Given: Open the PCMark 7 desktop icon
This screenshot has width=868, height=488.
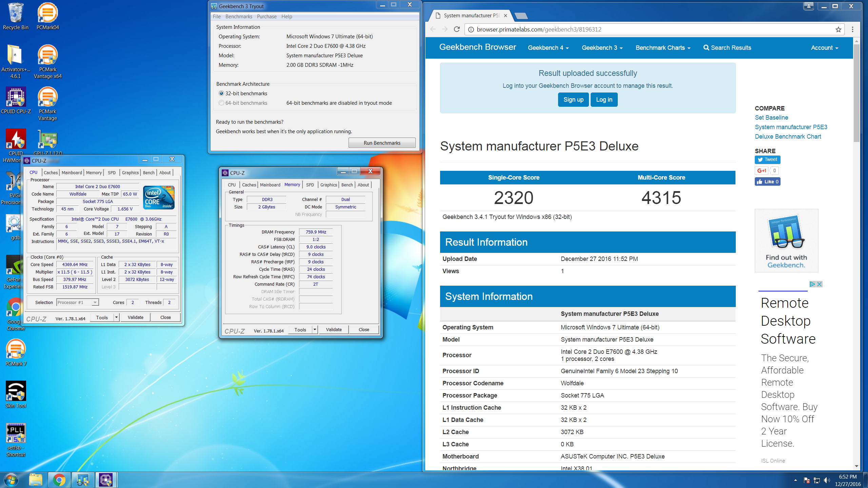Looking at the screenshot, I should [16, 353].
